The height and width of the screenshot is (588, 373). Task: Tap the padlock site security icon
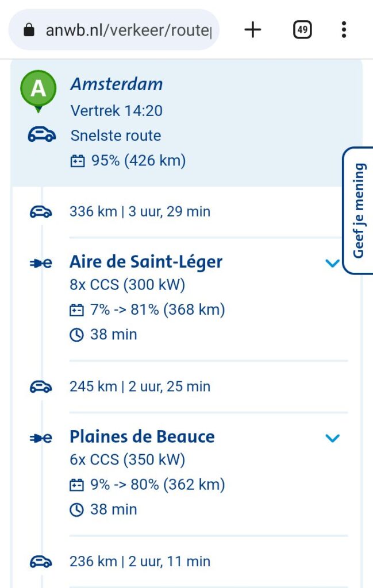(29, 30)
